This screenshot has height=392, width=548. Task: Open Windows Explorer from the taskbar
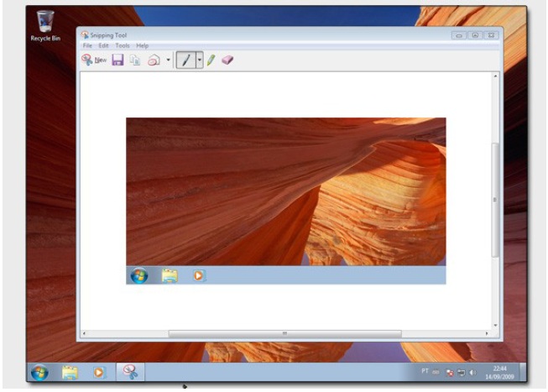point(70,372)
